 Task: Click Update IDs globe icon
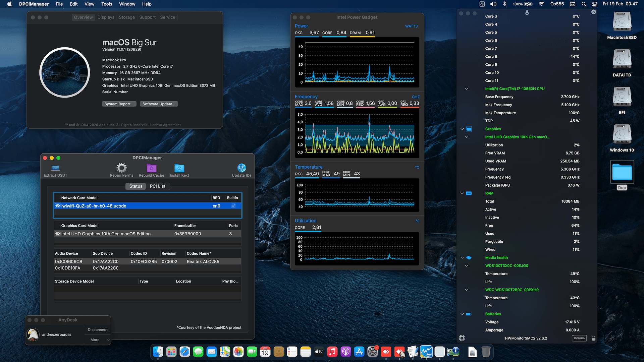pyautogui.click(x=241, y=168)
